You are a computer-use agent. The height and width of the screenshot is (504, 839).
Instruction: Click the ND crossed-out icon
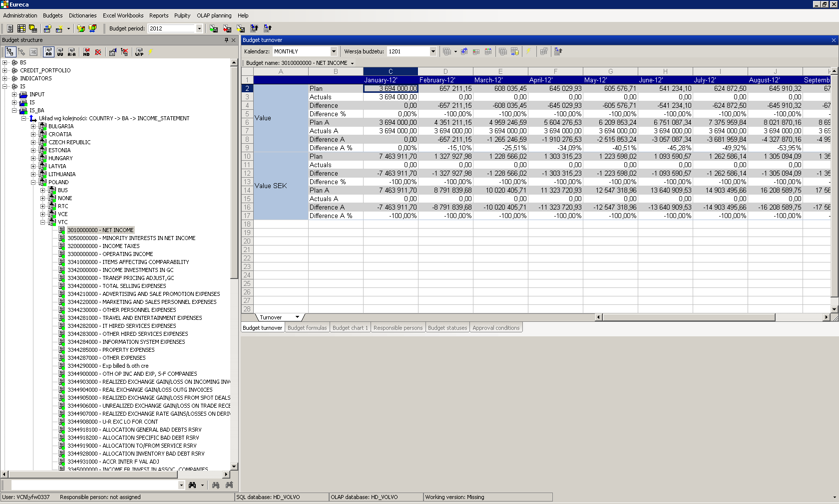pos(86,52)
